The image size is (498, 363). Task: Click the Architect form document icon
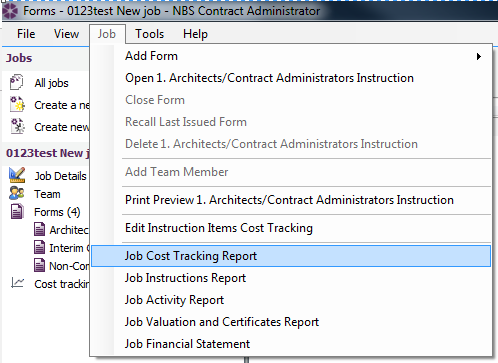[x=39, y=230]
